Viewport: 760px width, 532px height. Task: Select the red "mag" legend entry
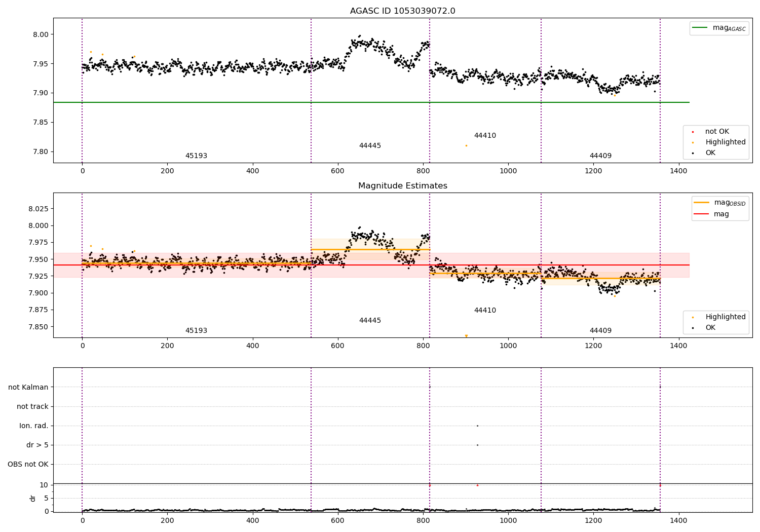[711, 214]
